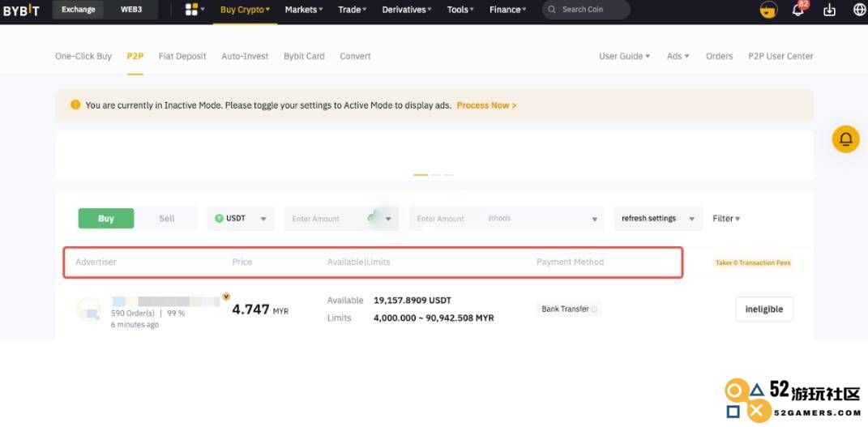This screenshot has width=868, height=427.
Task: Expand the Derivatives menu
Action: [407, 10]
